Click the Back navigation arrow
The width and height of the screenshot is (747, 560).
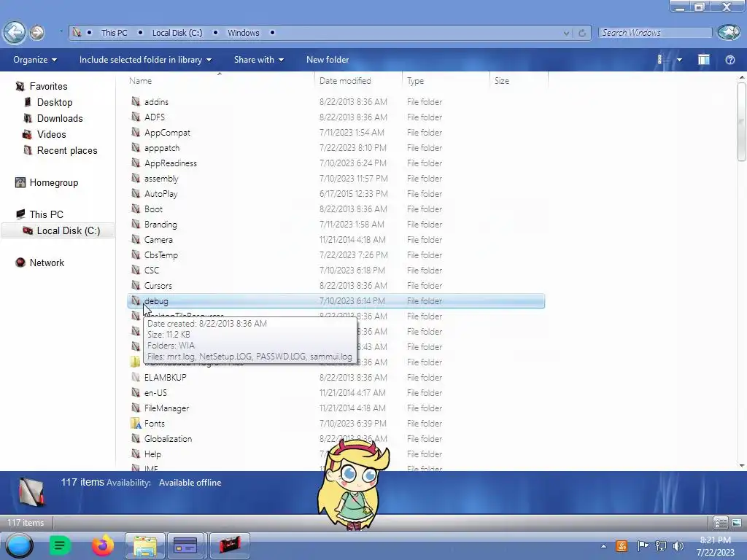click(15, 32)
